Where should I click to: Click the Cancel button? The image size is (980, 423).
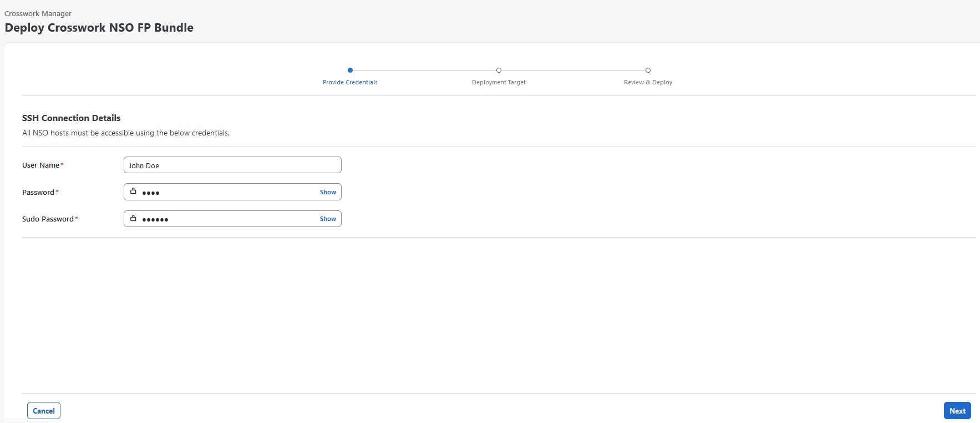tap(44, 411)
